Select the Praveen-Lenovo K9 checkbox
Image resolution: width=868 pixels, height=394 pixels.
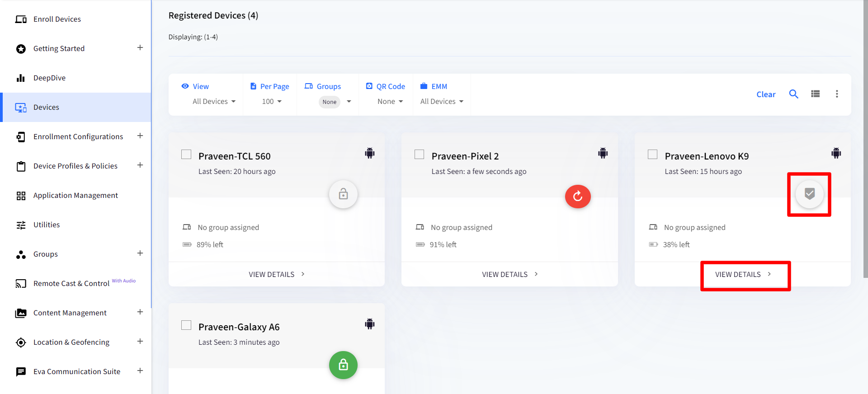point(653,155)
